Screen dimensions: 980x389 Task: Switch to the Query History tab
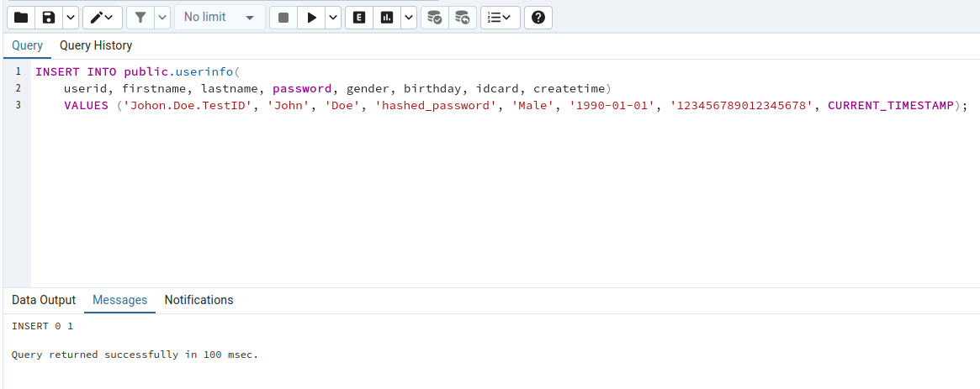coord(96,45)
